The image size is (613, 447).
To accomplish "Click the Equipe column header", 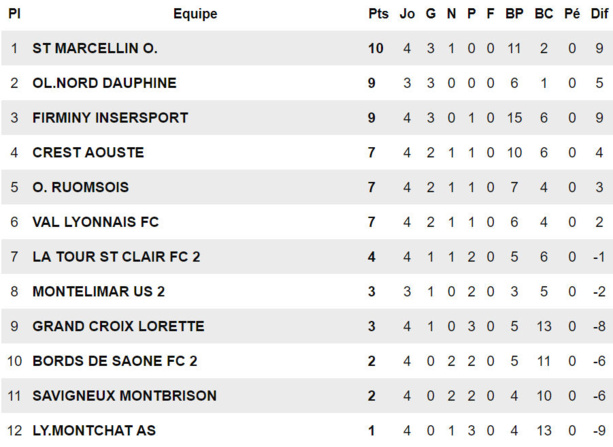I will (x=194, y=14).
